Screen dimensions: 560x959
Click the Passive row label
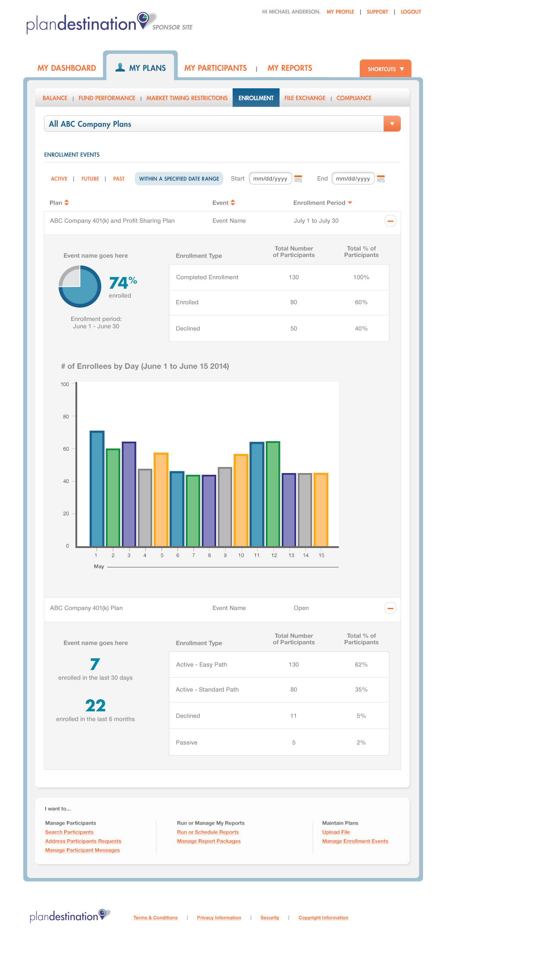pyautogui.click(x=187, y=743)
